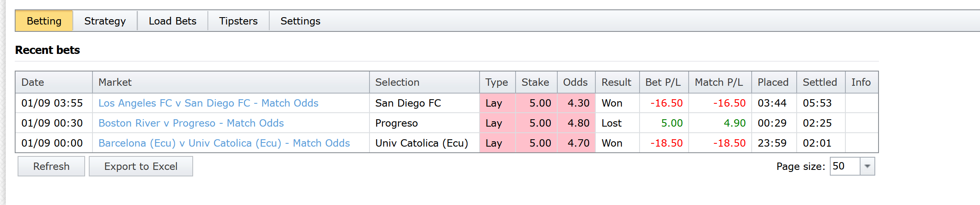Sort by the Bet P/L column header
Screen dimensions: 980x205
pyautogui.click(x=663, y=82)
